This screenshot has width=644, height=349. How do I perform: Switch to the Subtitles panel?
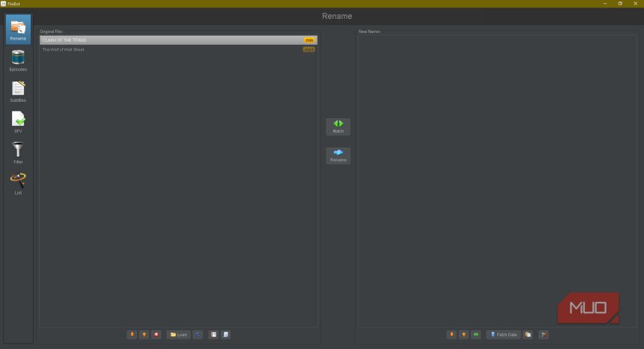[18, 91]
